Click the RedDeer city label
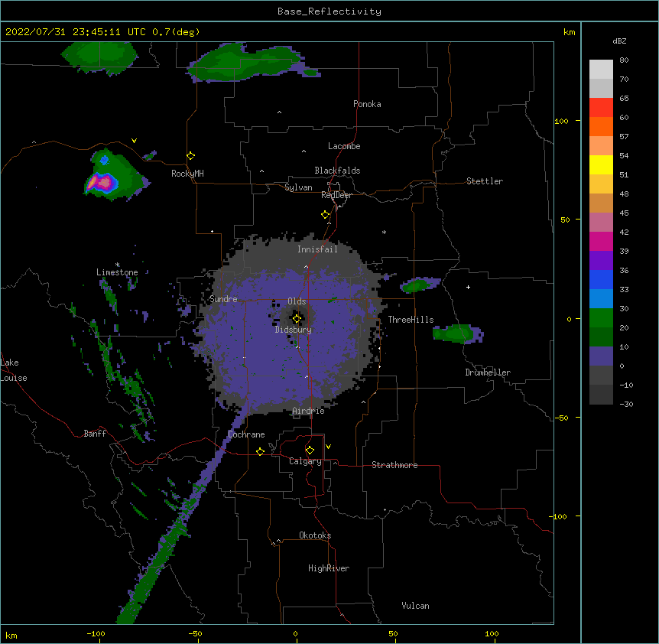Viewport: 659px width, 644px height. 336,195
